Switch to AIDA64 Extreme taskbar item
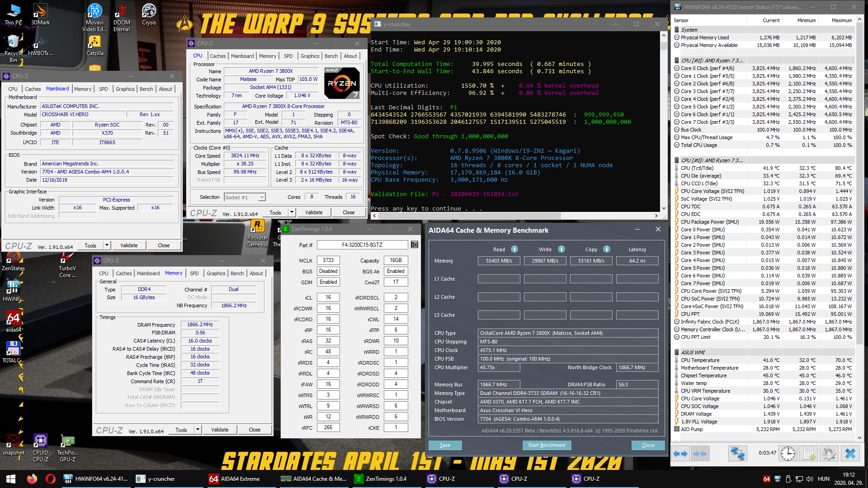Image resolution: width=868 pixels, height=488 pixels. coord(241,479)
